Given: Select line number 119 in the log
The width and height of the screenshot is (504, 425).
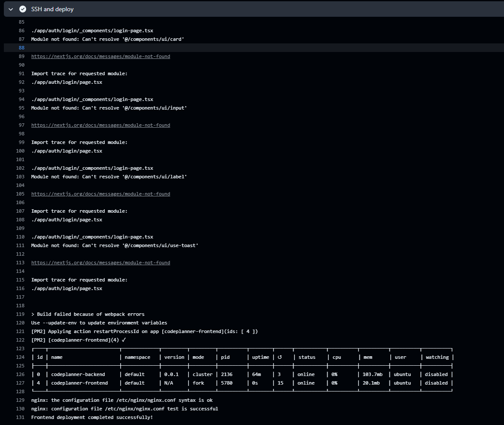Looking at the screenshot, I should [x=20, y=314].
